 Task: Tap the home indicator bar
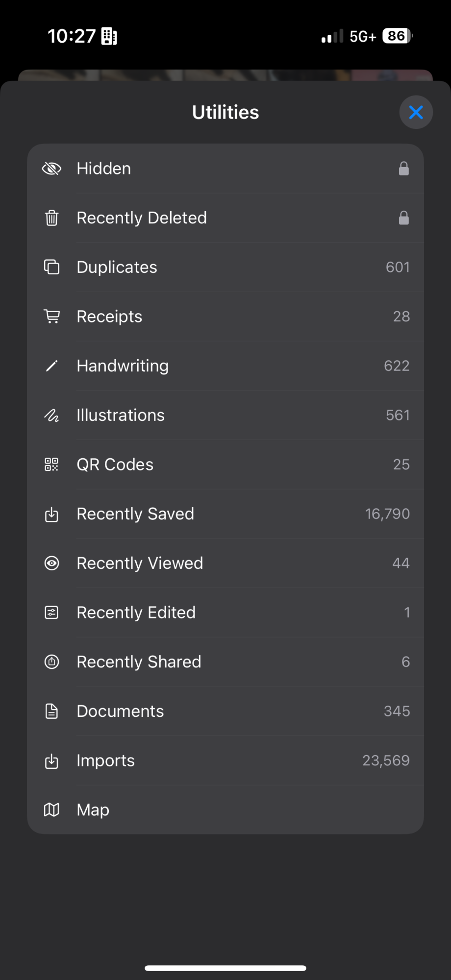tap(225, 968)
